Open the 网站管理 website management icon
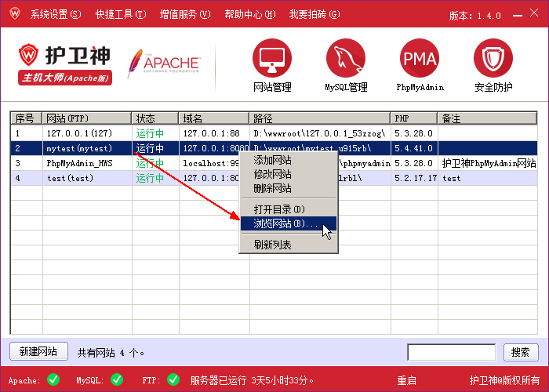This screenshot has height=392, width=549. 272,65
